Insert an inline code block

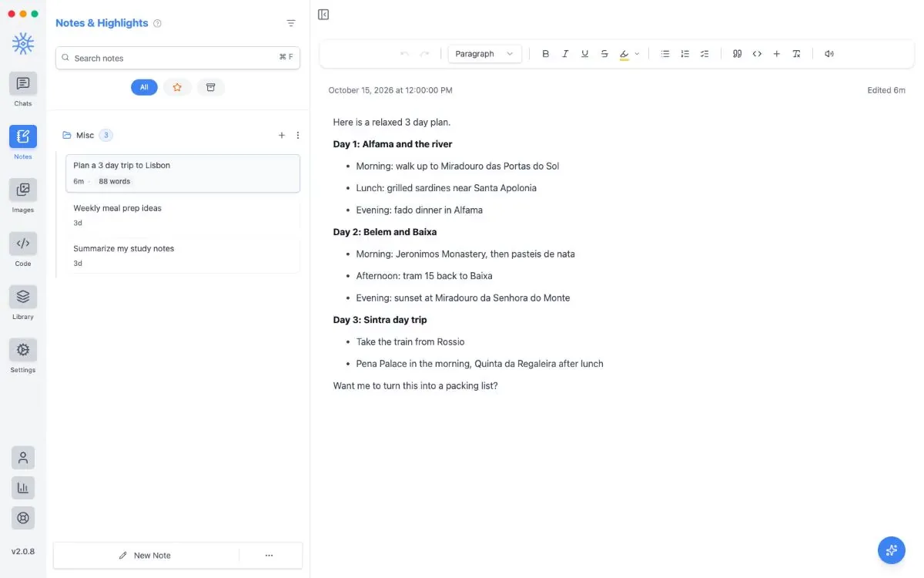tap(757, 54)
